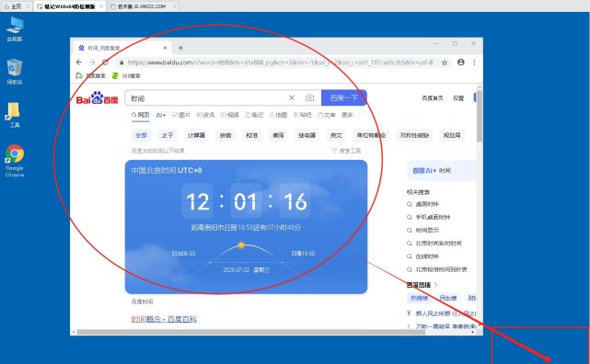
Task: Expand the 更多 search categories
Action: (x=347, y=115)
